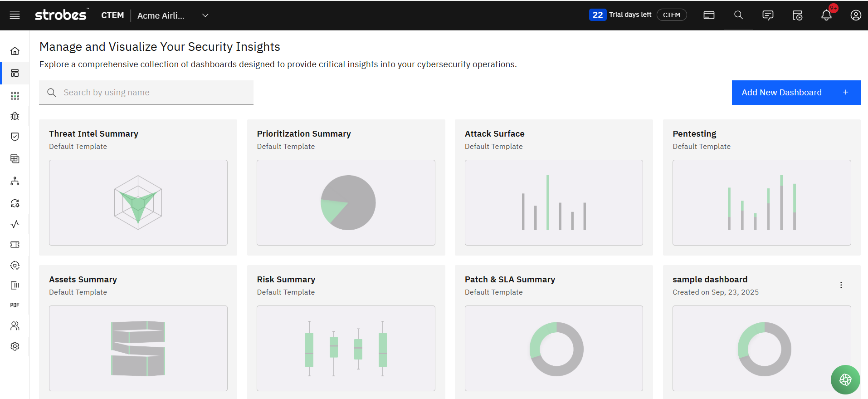Click the shield check sidebar icon
This screenshot has width=868, height=399.
15,137
